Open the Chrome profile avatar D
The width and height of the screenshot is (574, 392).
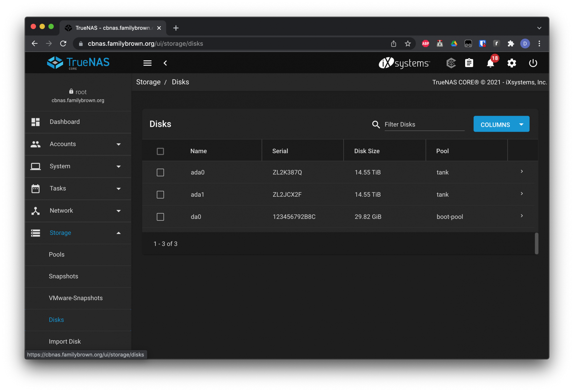click(525, 43)
